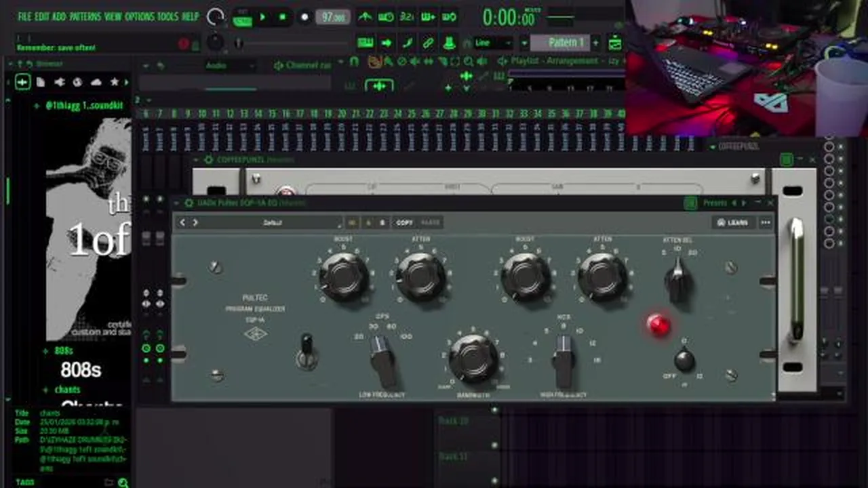The height and width of the screenshot is (488, 868).
Task: Select browser starred favorites tab icon
Action: point(114,82)
